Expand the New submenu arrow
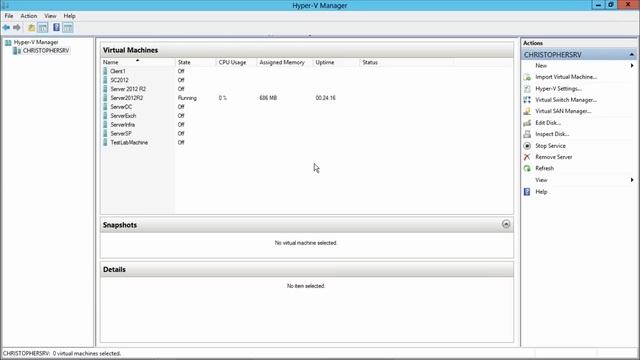Viewport: 640px width, 360px height. 632,66
